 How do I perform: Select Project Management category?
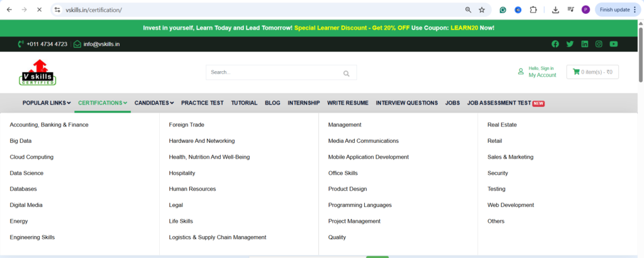[x=354, y=221]
